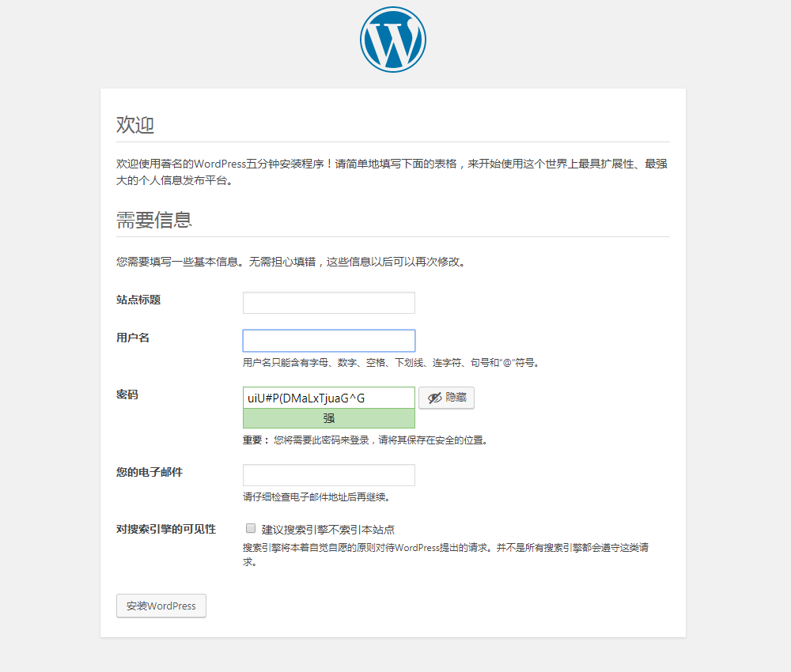Click the 请仔细检查电子邮件地址后再继续 hint
This screenshot has width=791, height=672.
(x=317, y=497)
